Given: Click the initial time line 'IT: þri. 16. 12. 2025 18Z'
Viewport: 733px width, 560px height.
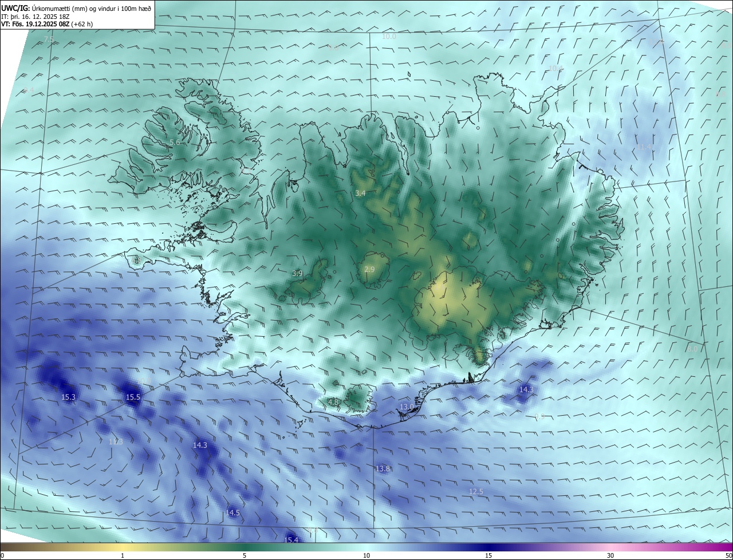Looking at the screenshot, I should (35, 17).
